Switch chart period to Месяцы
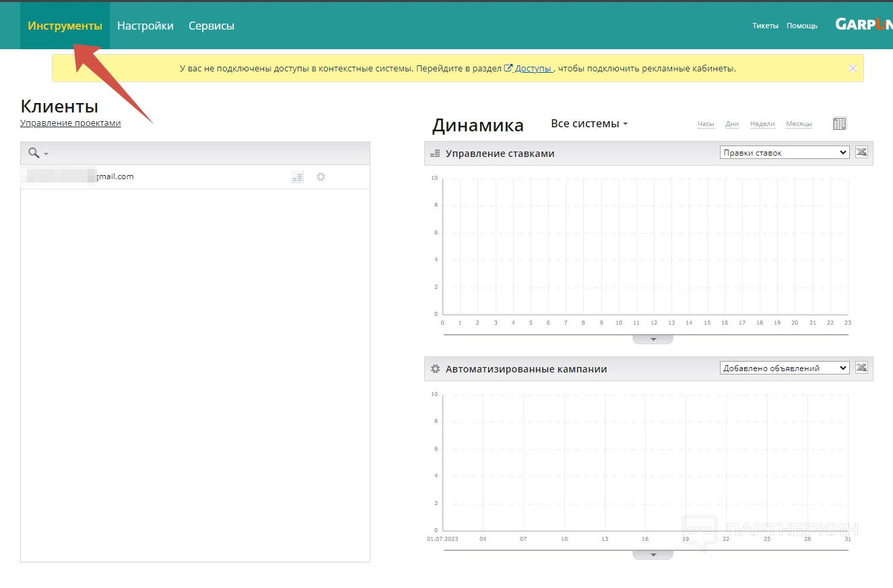The height and width of the screenshot is (588, 893). click(x=799, y=124)
